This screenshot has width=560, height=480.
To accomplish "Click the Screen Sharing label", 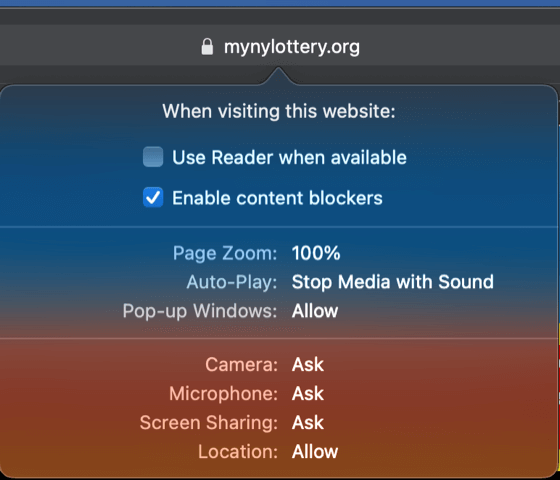I will 209,423.
